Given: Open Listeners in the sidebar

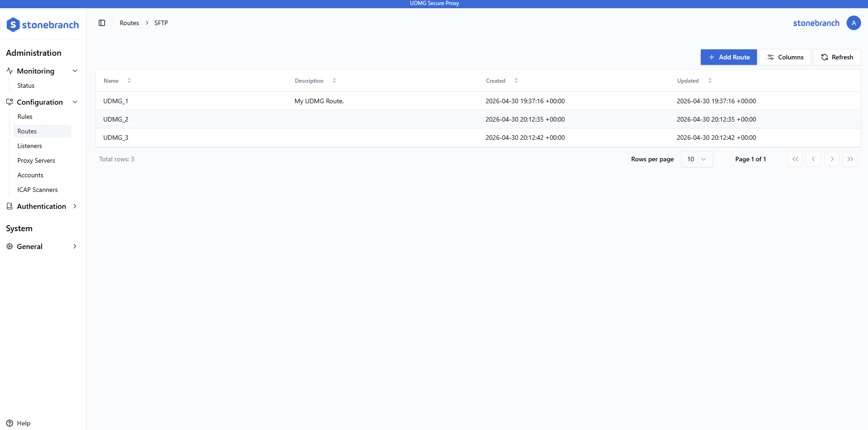Looking at the screenshot, I should point(30,146).
